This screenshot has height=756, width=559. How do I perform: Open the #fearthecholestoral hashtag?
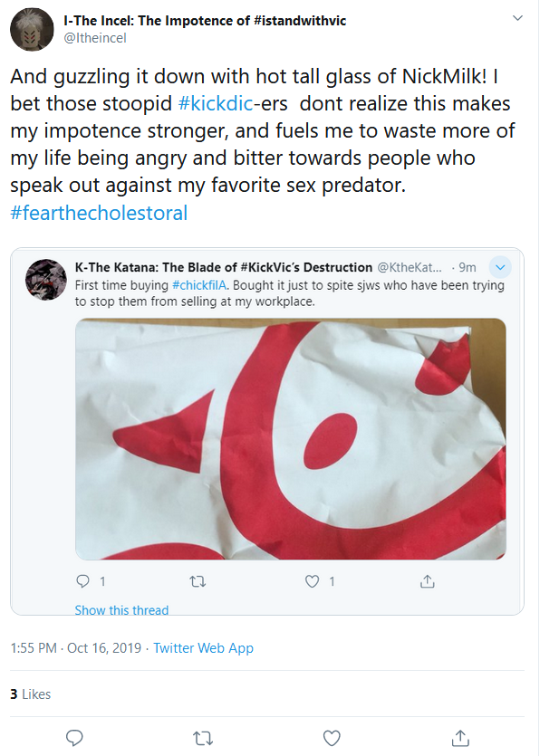99,213
